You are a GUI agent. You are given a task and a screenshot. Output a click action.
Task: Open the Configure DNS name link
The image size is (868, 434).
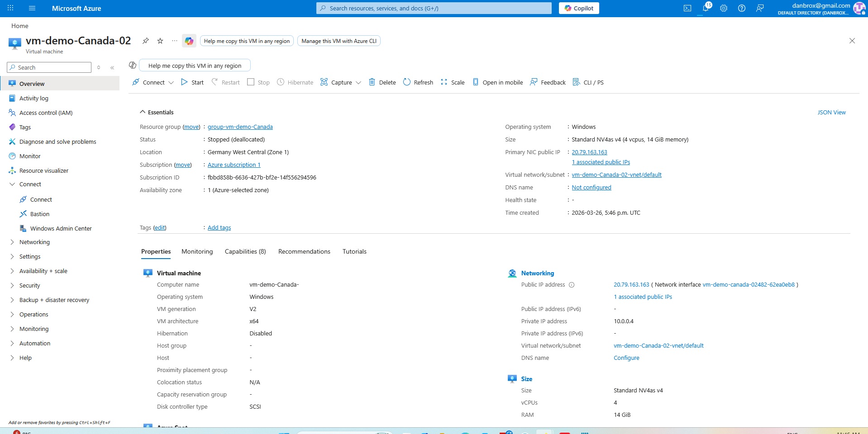pos(626,358)
